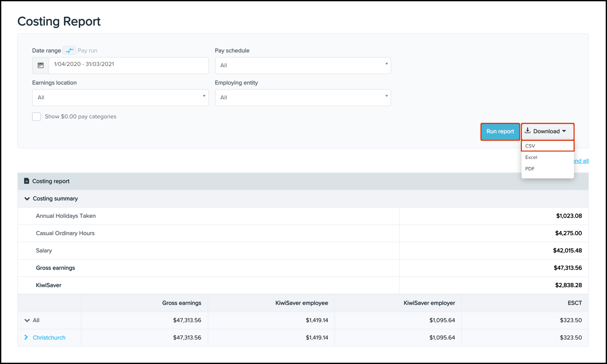Click the Christchurch location link
Image resolution: width=607 pixels, height=364 pixels.
coord(49,337)
